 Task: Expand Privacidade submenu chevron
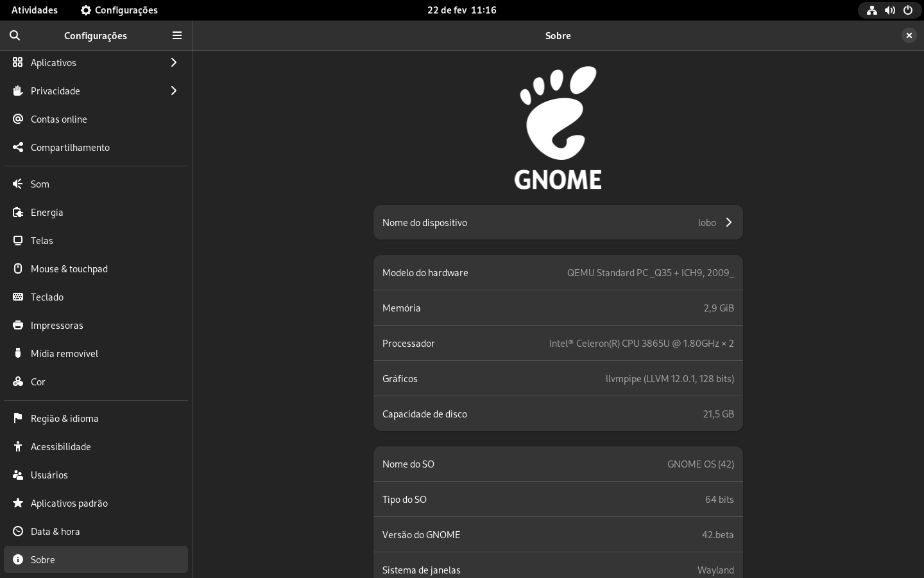point(173,91)
